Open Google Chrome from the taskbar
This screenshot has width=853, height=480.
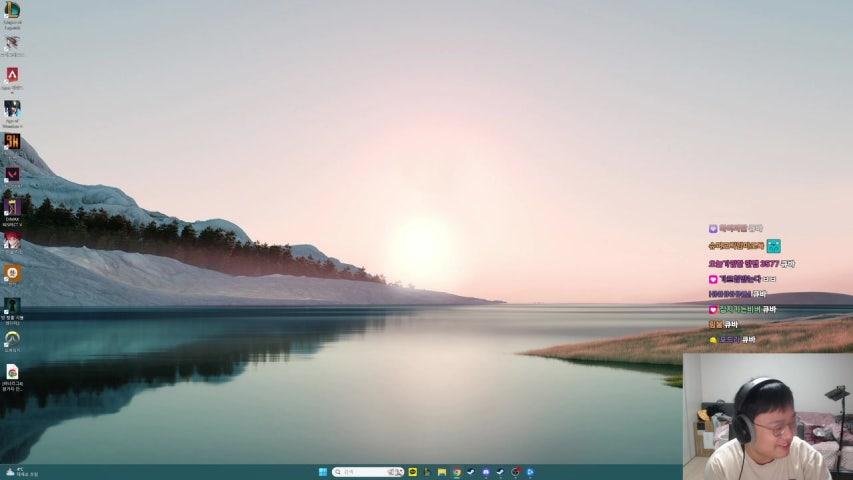point(456,472)
